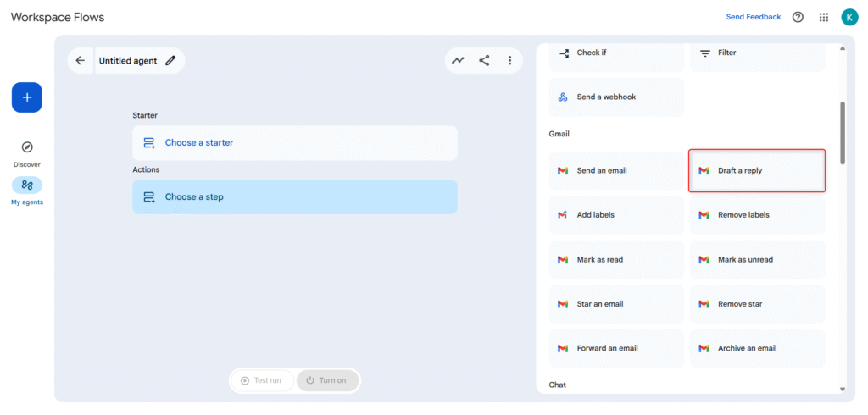Select Choose a starter
This screenshot has height=415, width=868.
[x=294, y=143]
